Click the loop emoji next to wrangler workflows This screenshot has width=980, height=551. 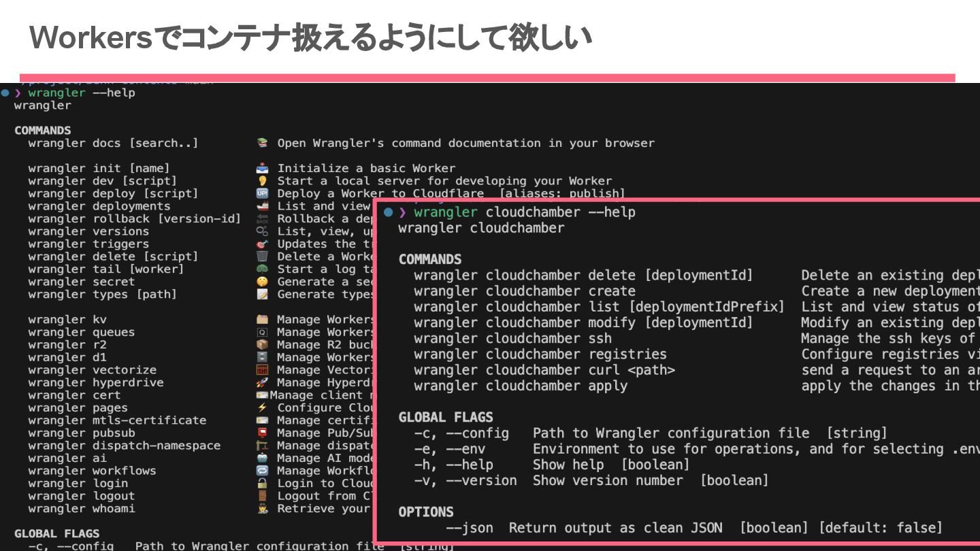[x=262, y=471]
